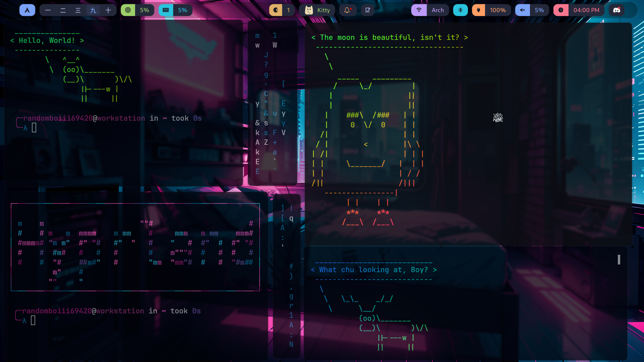Toggle Bluetooth from the status bar

point(460,10)
